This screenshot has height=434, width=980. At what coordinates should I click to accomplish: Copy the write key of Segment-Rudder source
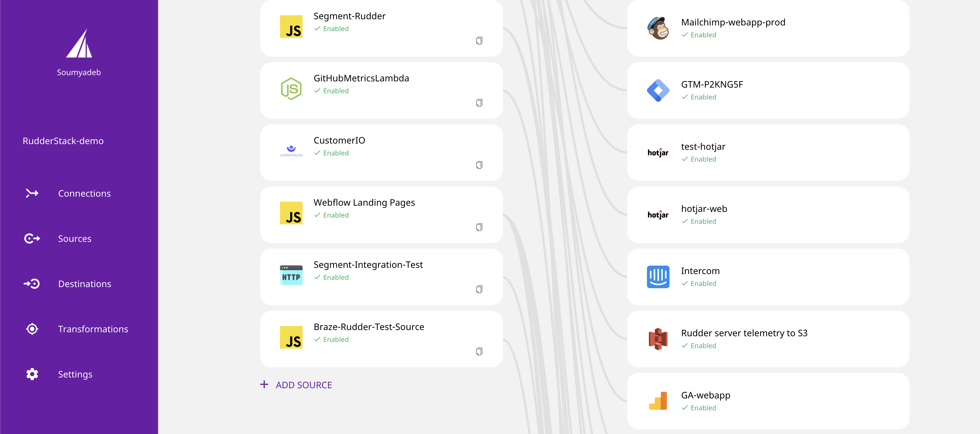coord(479,40)
